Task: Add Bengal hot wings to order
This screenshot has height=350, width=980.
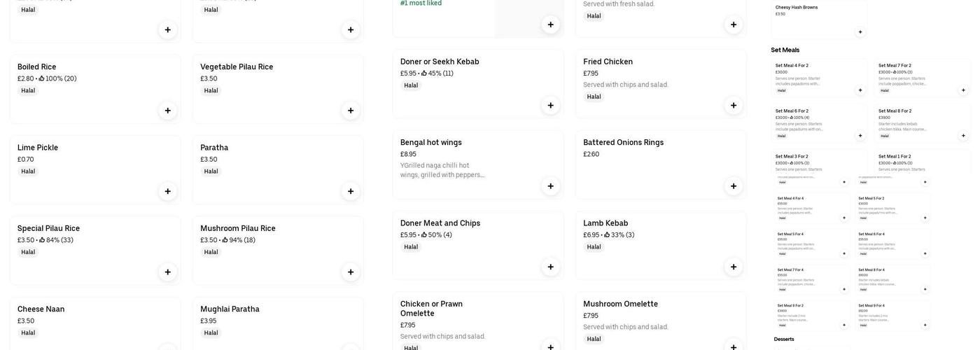Action: 550,186
